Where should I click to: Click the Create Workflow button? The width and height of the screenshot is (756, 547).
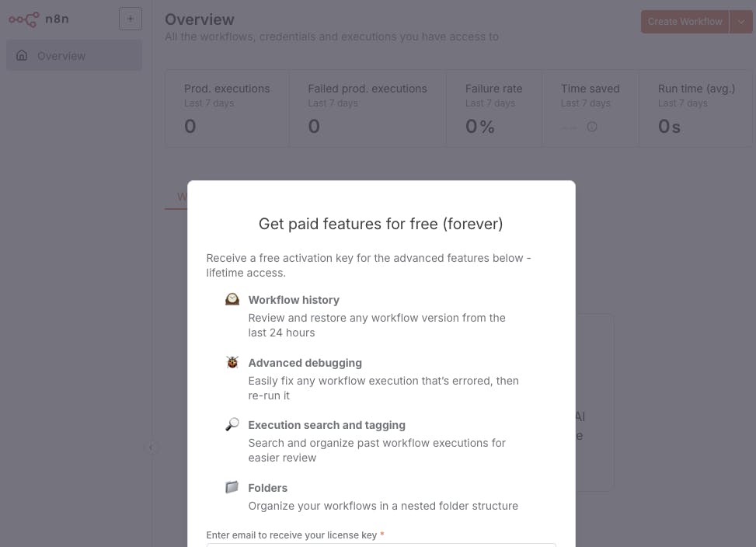click(x=685, y=22)
